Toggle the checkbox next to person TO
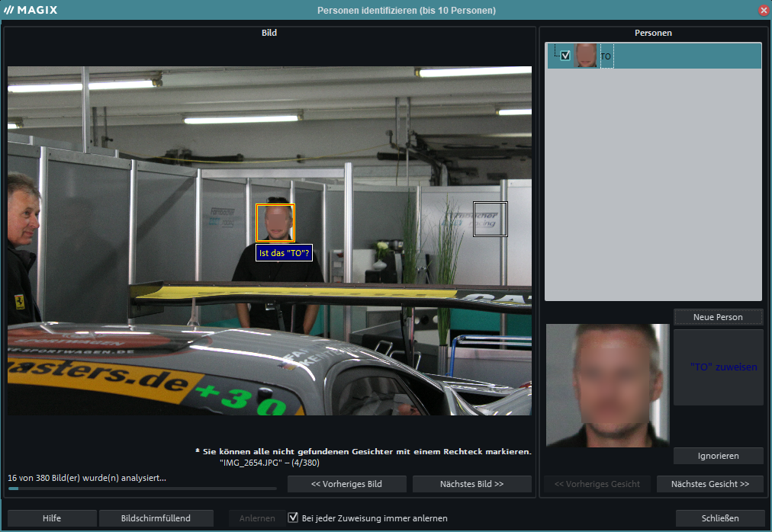 (x=565, y=56)
